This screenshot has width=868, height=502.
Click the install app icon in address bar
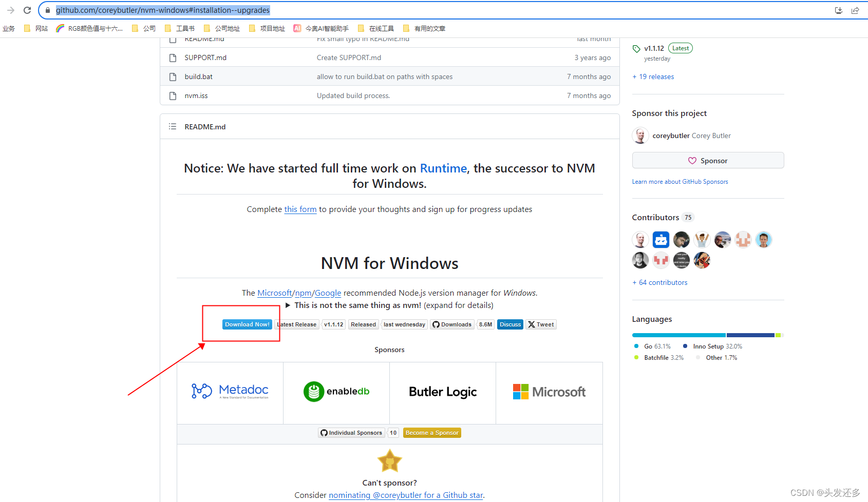point(839,10)
